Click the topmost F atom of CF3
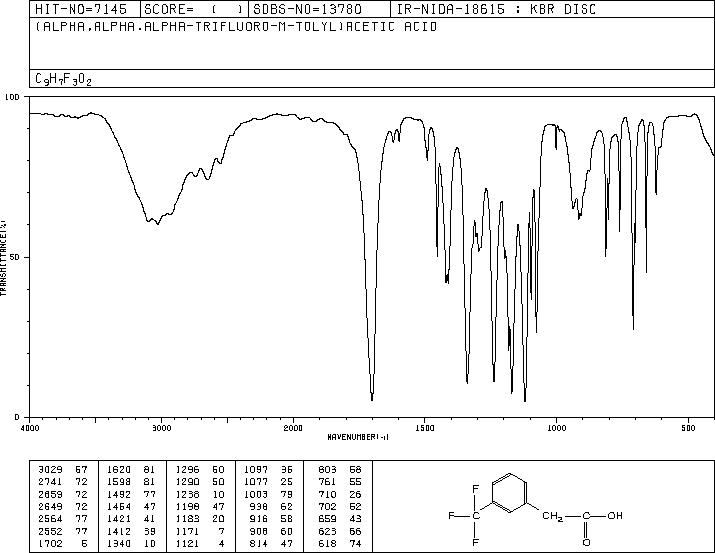Image resolution: width=715 pixels, height=553 pixels. tap(476, 489)
